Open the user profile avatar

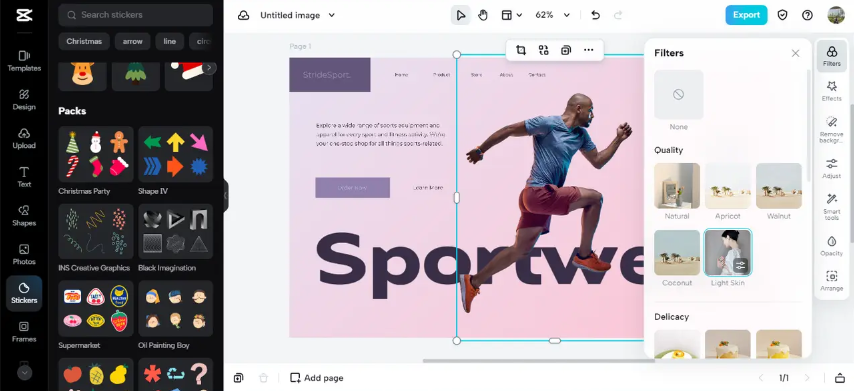(836, 15)
